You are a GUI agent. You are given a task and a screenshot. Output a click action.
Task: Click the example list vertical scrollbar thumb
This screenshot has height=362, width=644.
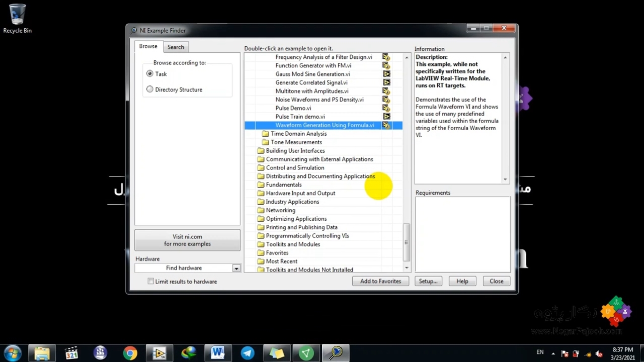pos(407,242)
